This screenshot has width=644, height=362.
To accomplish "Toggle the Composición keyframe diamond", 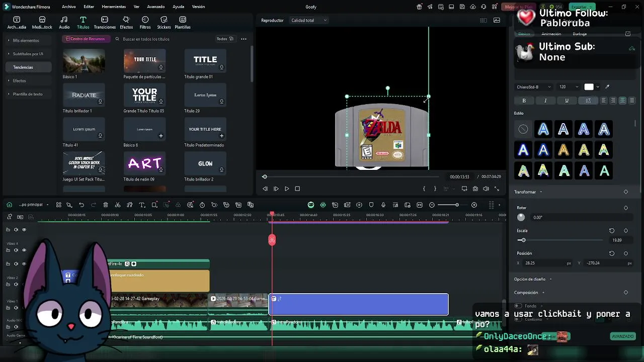I will tap(626, 293).
